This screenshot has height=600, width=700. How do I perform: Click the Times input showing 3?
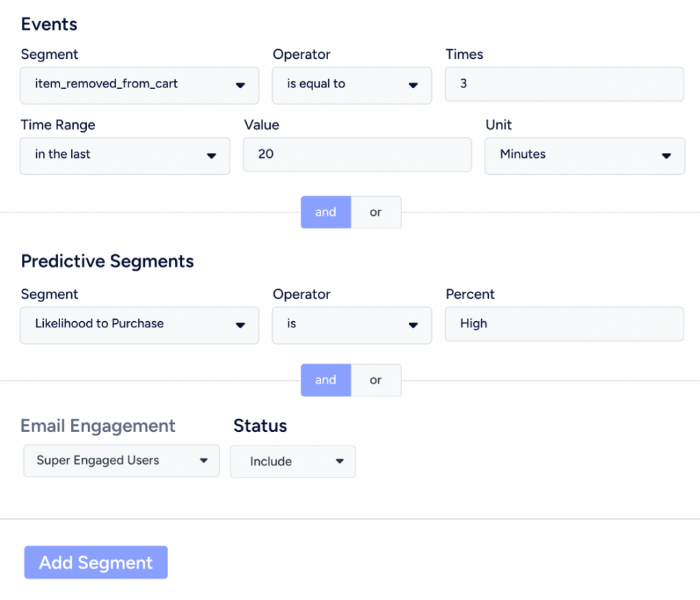[x=564, y=83]
